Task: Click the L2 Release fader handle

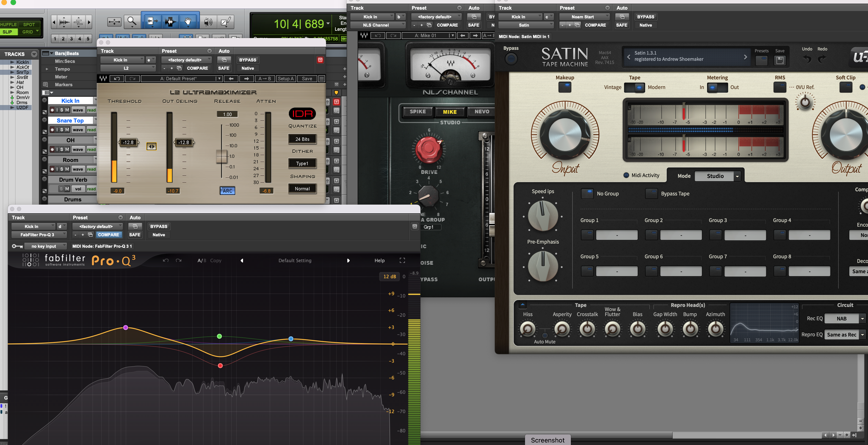Action: 221,157
